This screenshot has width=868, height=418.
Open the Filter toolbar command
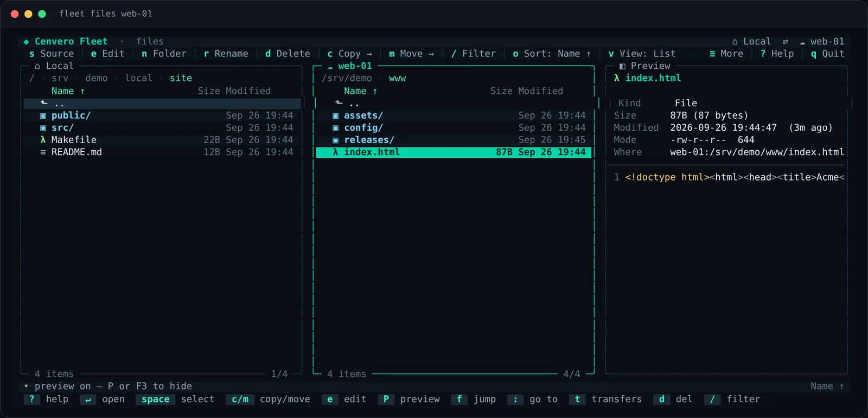[473, 54]
